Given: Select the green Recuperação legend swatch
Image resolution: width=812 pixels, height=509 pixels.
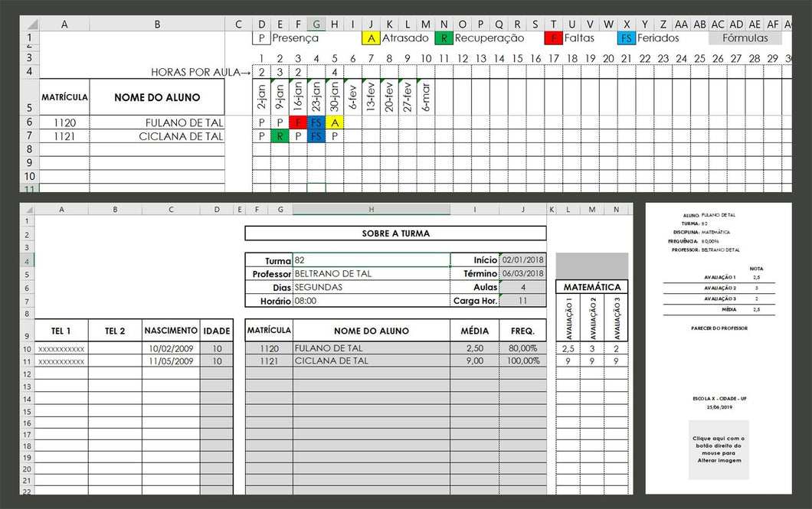Looking at the screenshot, I should pos(444,38).
